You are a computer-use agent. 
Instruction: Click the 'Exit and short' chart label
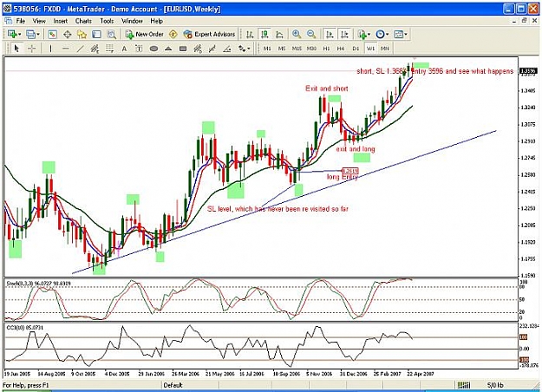click(x=327, y=88)
